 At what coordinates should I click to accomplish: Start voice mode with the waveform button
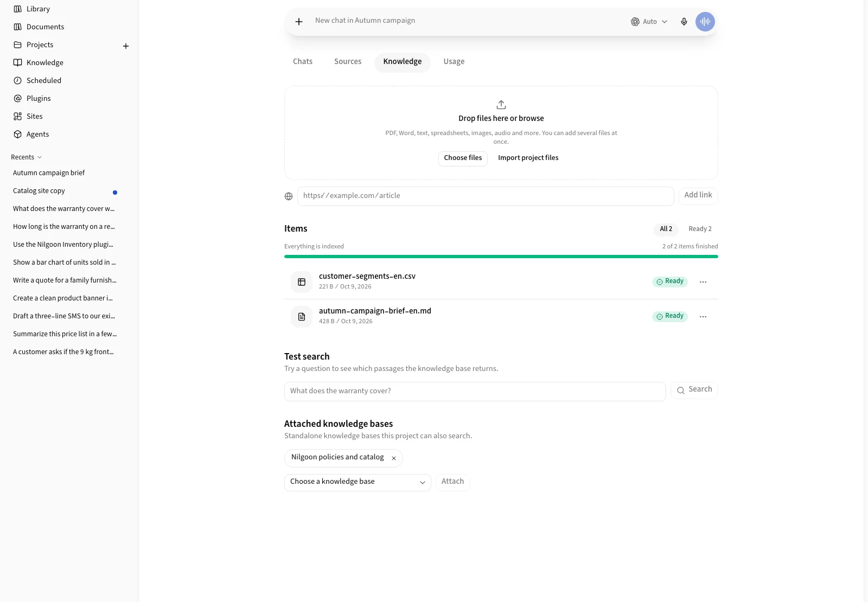705,22
